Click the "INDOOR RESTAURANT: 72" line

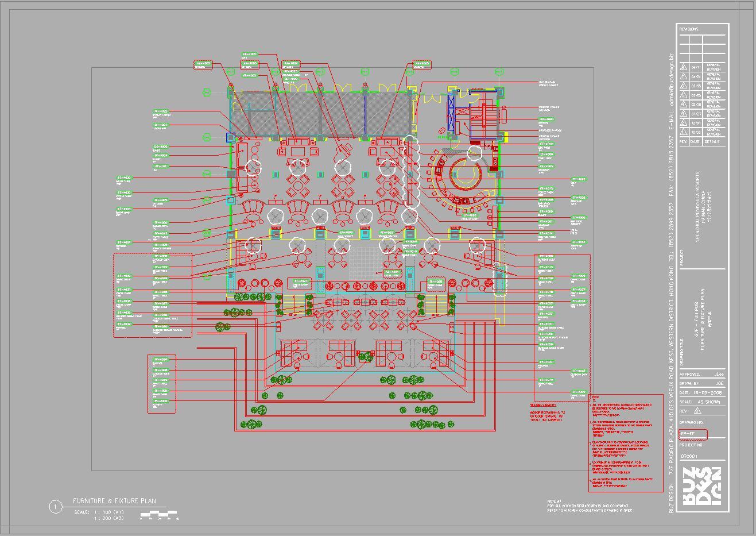point(548,412)
